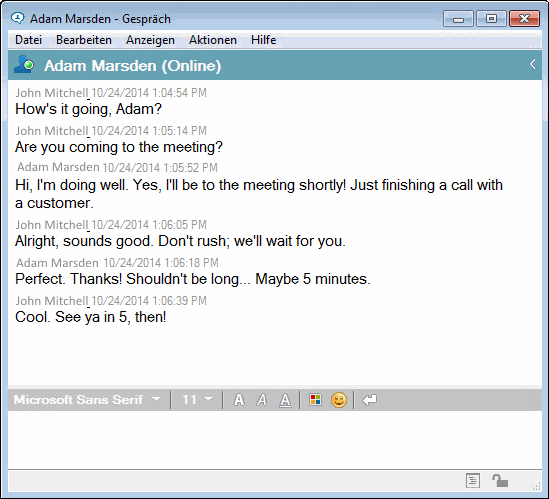Click in the message input text area
This screenshot has height=499, width=549.
(274, 439)
